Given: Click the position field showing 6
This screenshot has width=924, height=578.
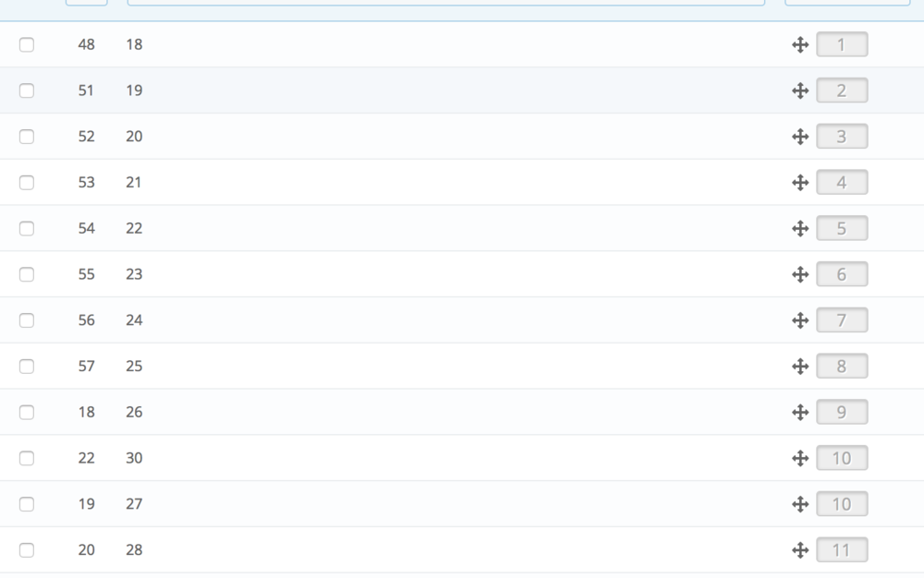Looking at the screenshot, I should click(842, 274).
